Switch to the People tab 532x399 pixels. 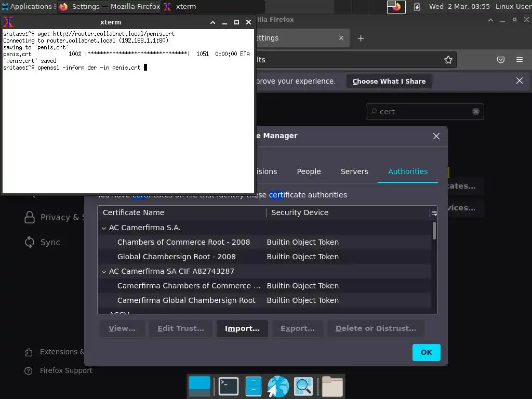(x=309, y=171)
